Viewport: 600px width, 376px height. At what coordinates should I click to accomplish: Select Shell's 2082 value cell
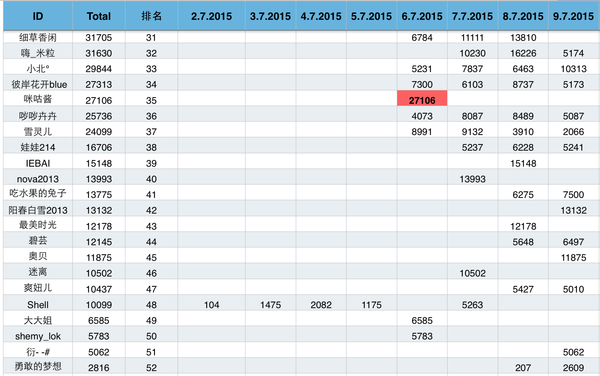pyautogui.click(x=321, y=305)
